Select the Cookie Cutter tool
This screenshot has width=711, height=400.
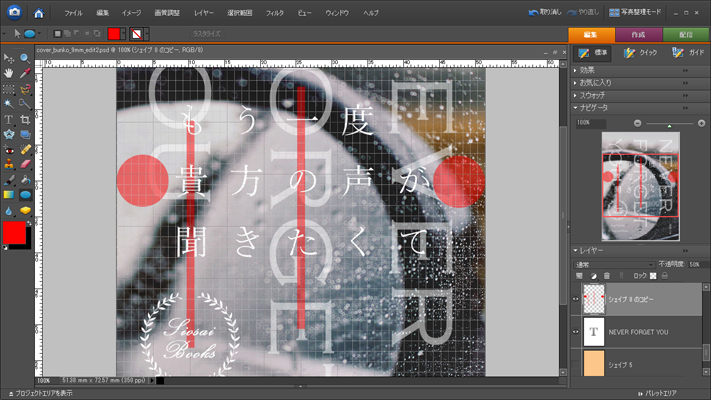coord(9,134)
